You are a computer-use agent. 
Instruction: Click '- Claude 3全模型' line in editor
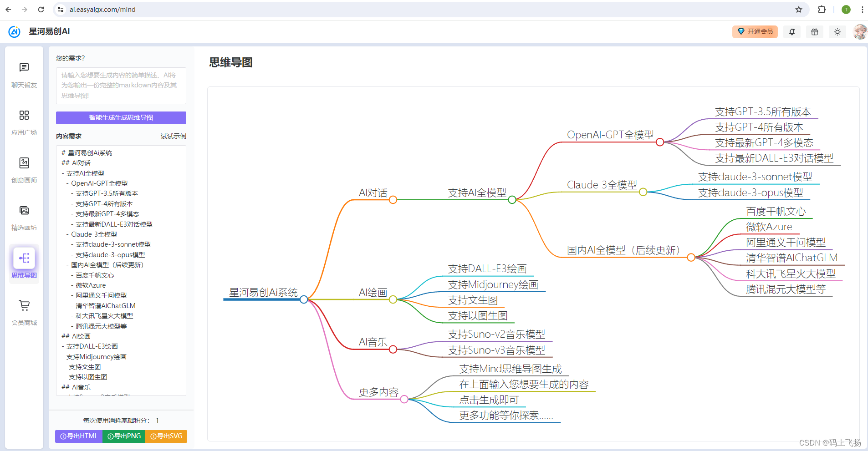[x=92, y=234]
